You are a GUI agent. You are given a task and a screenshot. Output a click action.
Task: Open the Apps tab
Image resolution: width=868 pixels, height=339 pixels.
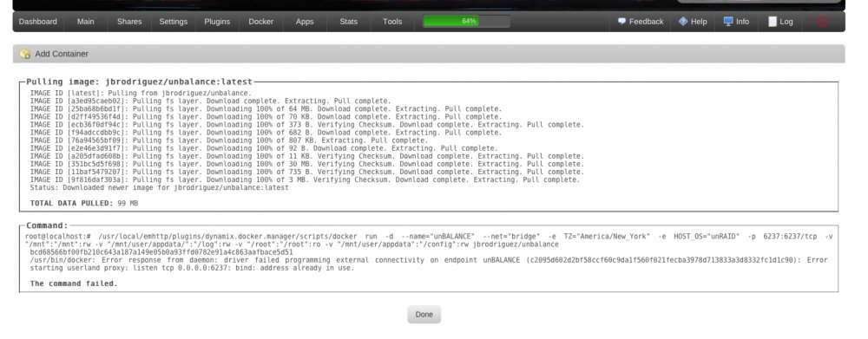pyautogui.click(x=305, y=22)
